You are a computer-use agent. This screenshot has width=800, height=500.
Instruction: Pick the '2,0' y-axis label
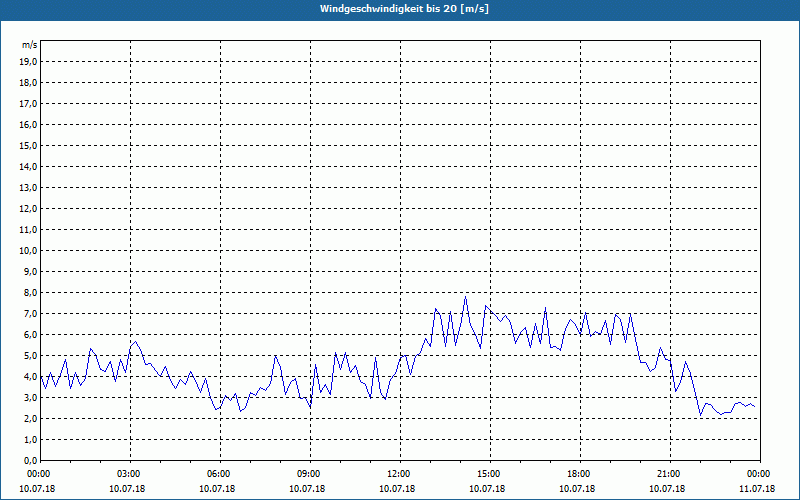pyautogui.click(x=30, y=418)
